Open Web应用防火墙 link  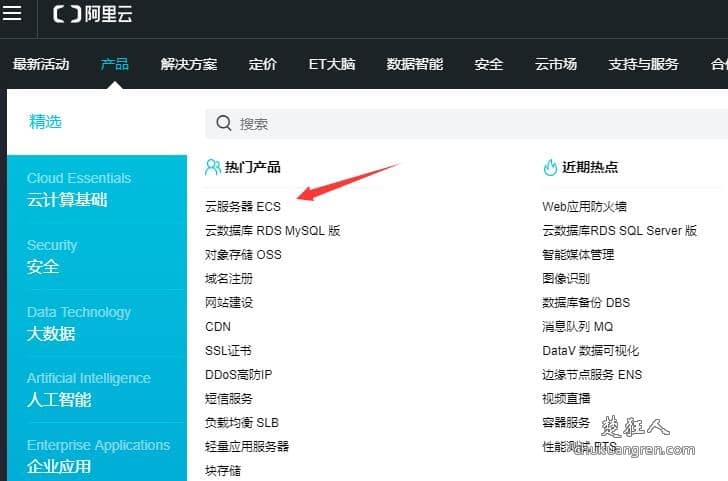click(585, 207)
